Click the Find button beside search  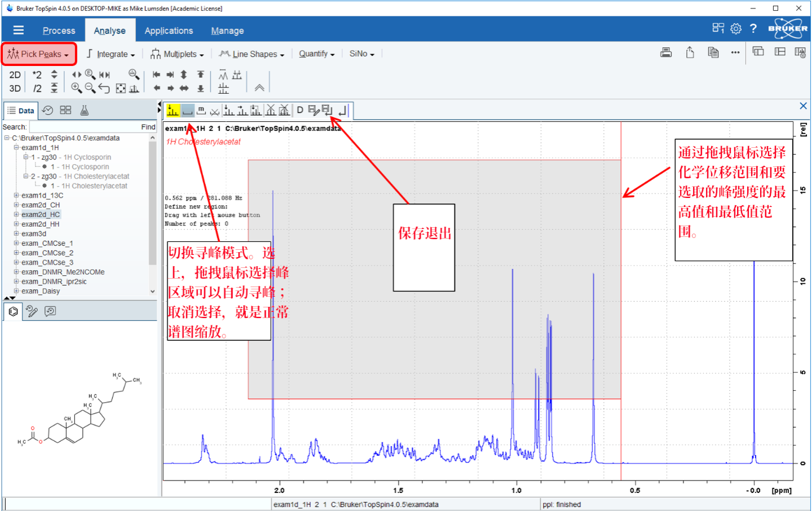point(148,127)
